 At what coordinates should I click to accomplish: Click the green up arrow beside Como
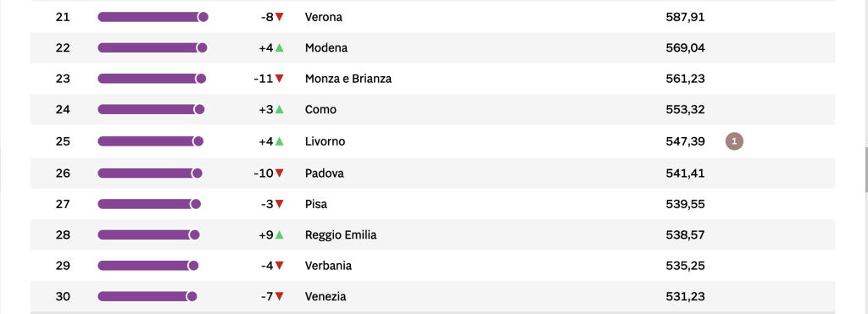point(280,109)
